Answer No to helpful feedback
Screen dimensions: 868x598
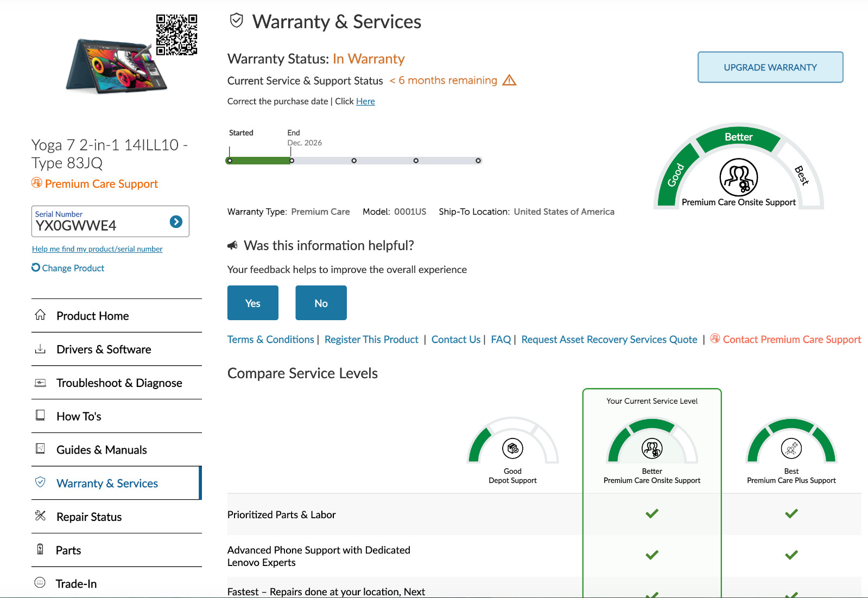tap(321, 303)
